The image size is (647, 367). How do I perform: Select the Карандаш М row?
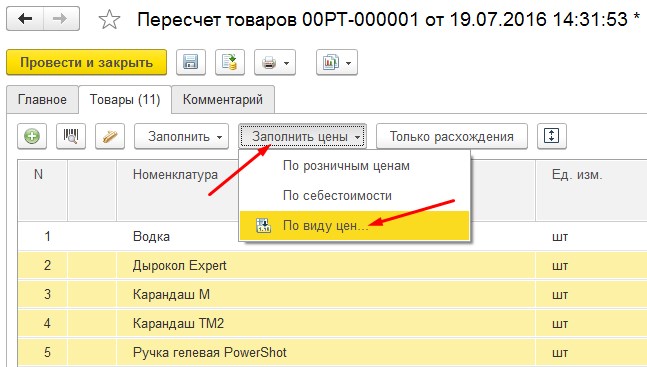[x=333, y=294]
